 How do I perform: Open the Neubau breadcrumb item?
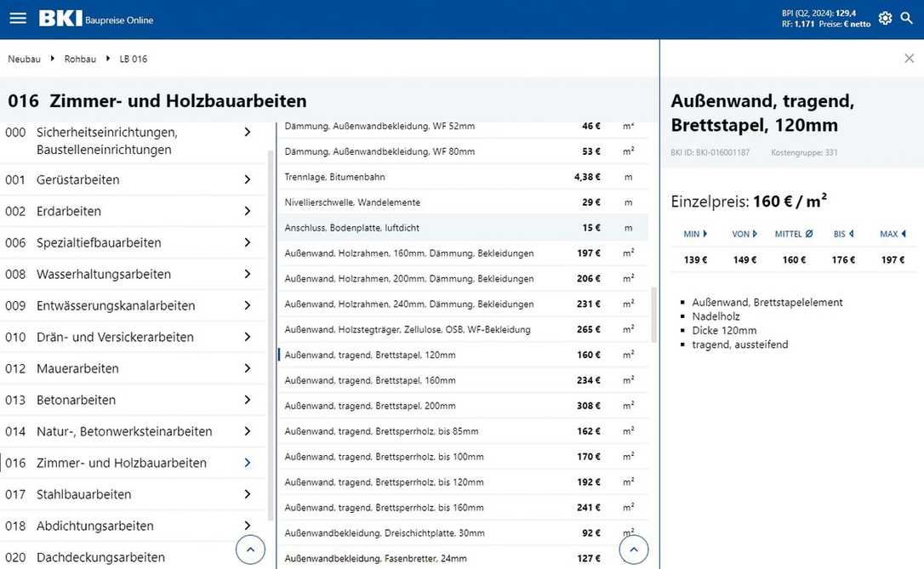coord(24,59)
